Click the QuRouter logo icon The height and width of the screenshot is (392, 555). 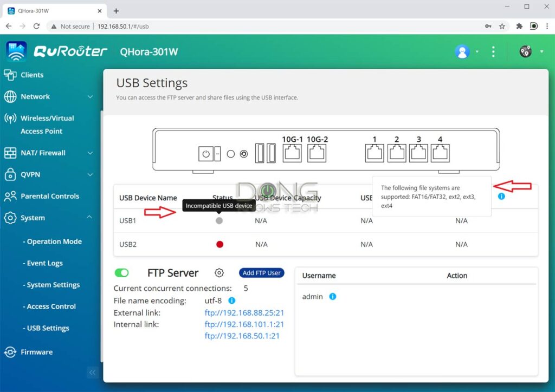point(16,51)
